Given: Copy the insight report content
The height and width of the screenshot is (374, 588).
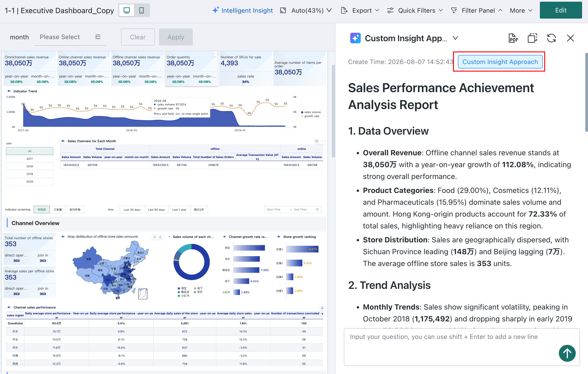Looking at the screenshot, I should pyautogui.click(x=532, y=38).
